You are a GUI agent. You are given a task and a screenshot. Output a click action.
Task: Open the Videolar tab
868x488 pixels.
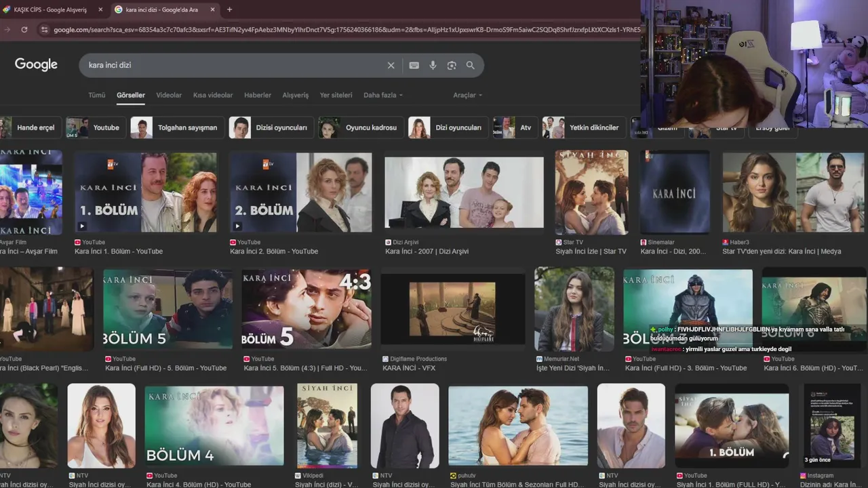coord(169,96)
